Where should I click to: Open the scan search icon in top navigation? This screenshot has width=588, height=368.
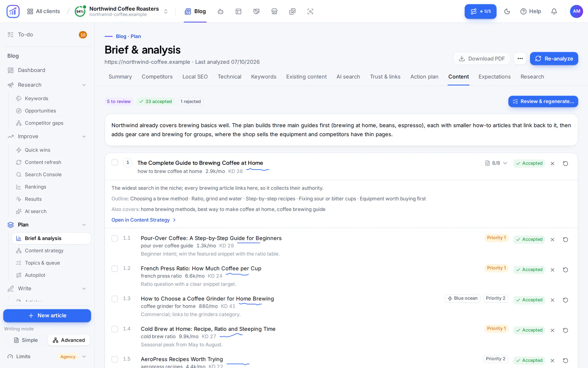(310, 11)
